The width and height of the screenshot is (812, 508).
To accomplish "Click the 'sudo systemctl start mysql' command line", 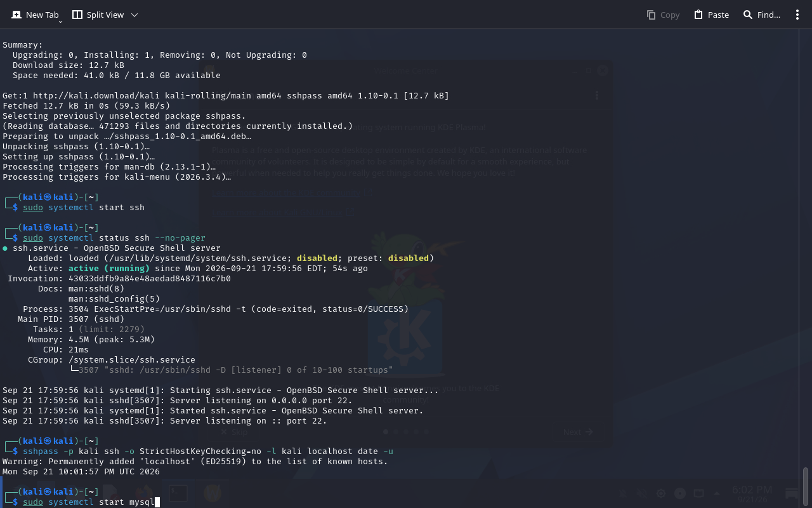I will [x=89, y=502].
